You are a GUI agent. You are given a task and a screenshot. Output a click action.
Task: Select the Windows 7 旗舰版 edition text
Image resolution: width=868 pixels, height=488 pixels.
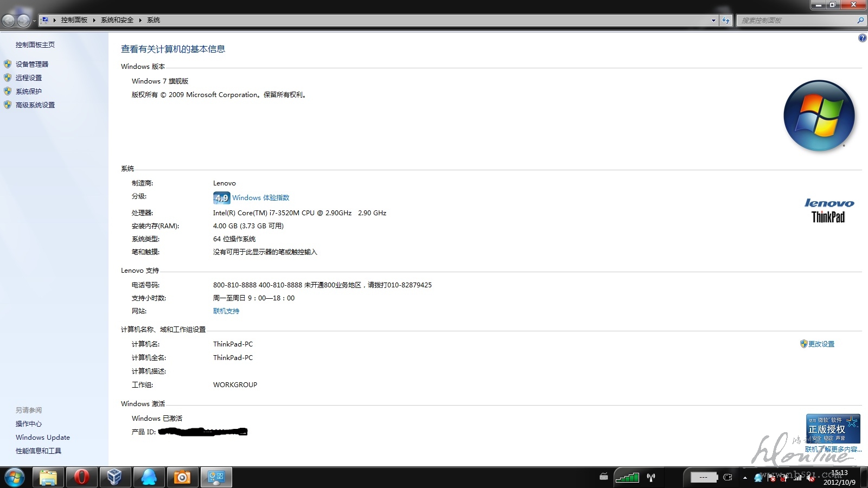coord(160,81)
